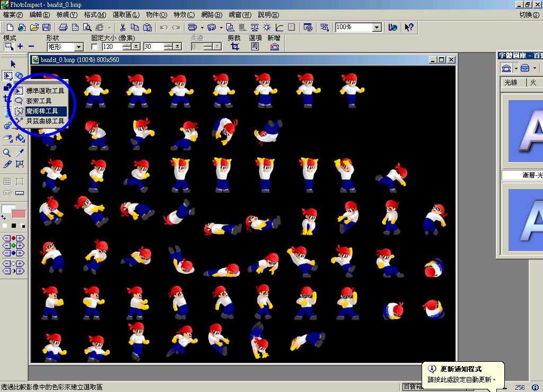Select the Bucket Fill tool

click(20, 138)
